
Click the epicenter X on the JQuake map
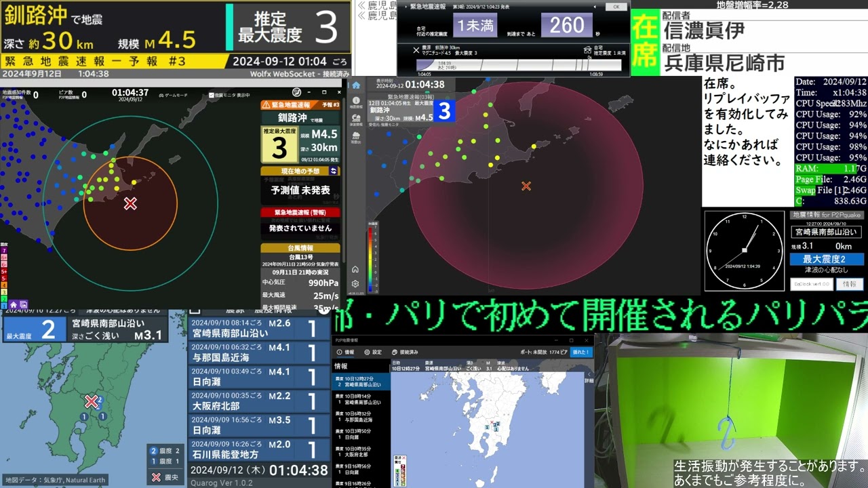coord(130,203)
